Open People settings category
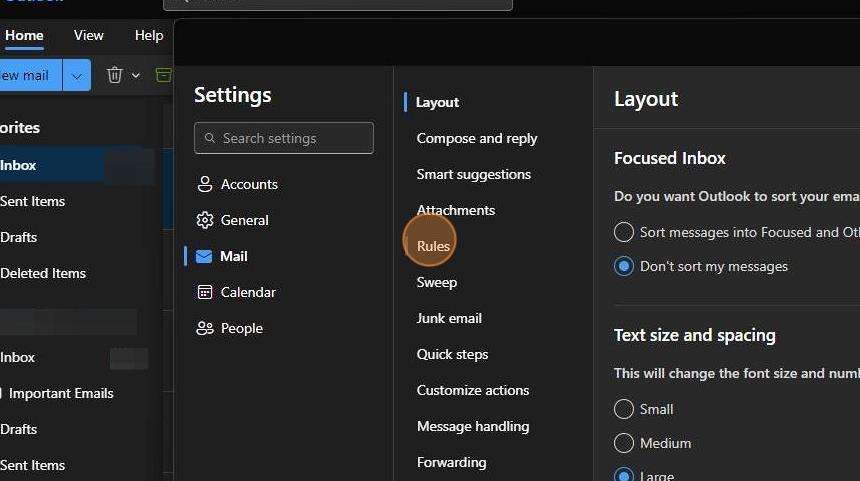The height and width of the screenshot is (481, 860). (242, 329)
